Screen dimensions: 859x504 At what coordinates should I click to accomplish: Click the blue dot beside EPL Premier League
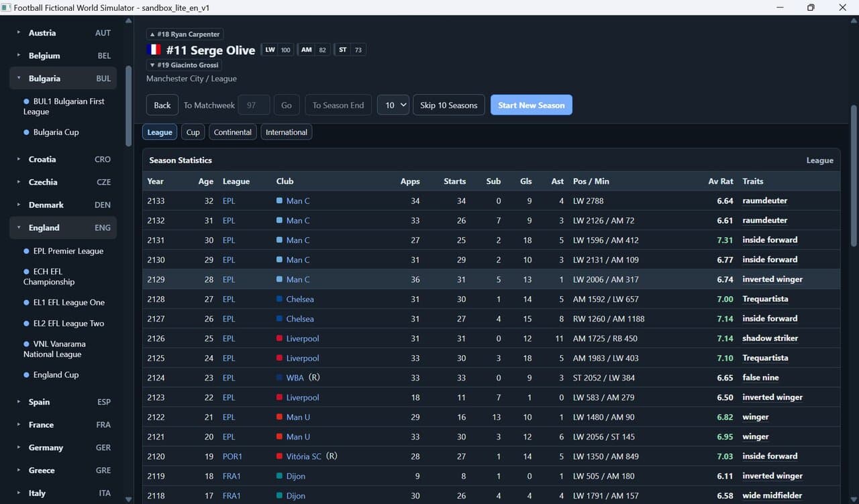click(x=27, y=251)
